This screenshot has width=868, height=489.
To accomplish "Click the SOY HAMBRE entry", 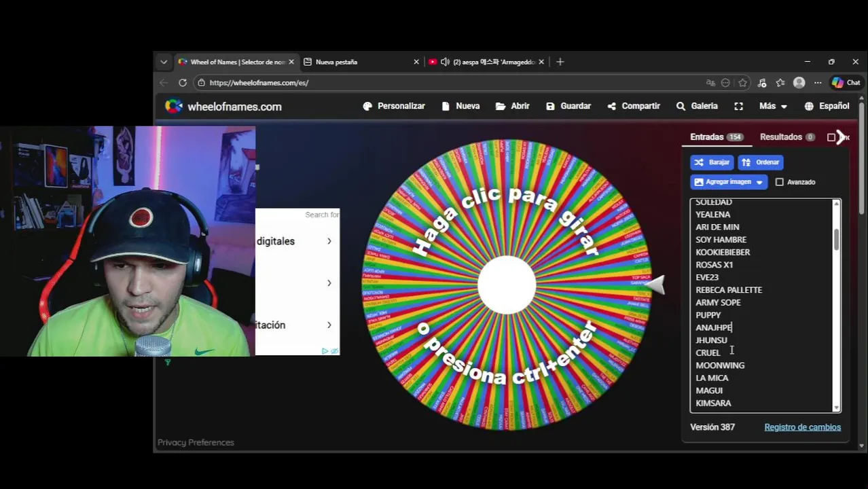I will tap(721, 240).
